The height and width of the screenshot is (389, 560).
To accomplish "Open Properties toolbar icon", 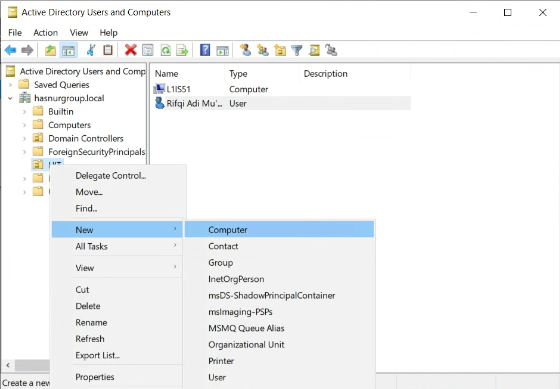I will pos(148,50).
